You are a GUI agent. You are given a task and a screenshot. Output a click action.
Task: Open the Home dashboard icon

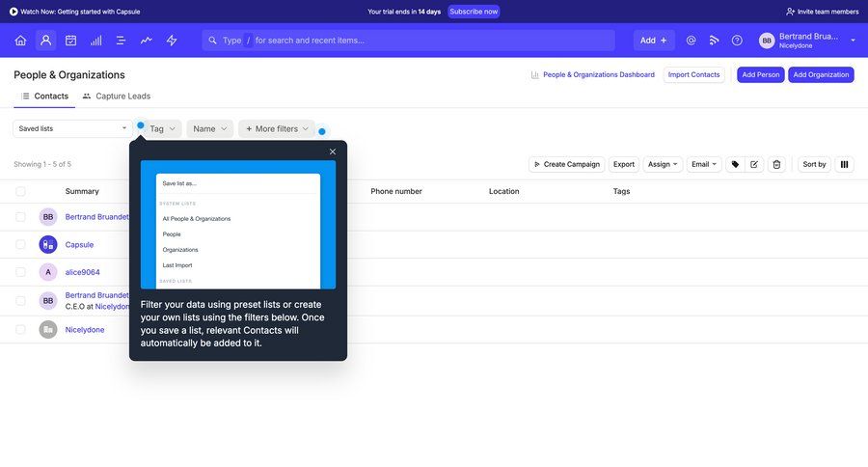(x=20, y=41)
